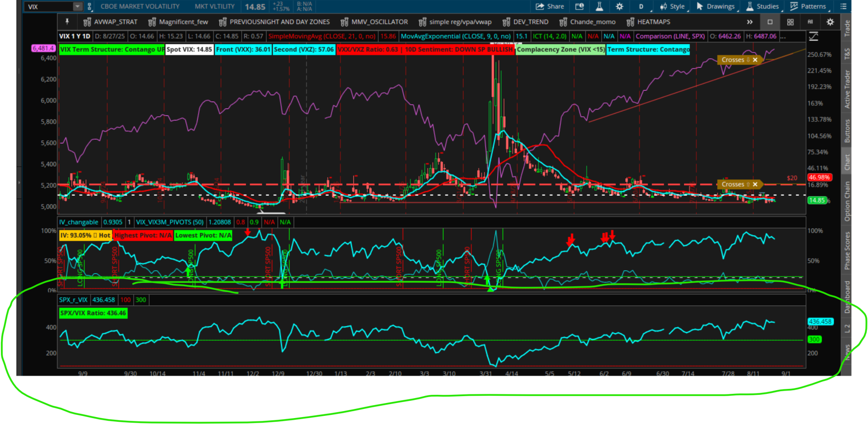The height and width of the screenshot is (424, 868).
Task: Open the Buttons sidebar tab
Action: pyautogui.click(x=847, y=131)
